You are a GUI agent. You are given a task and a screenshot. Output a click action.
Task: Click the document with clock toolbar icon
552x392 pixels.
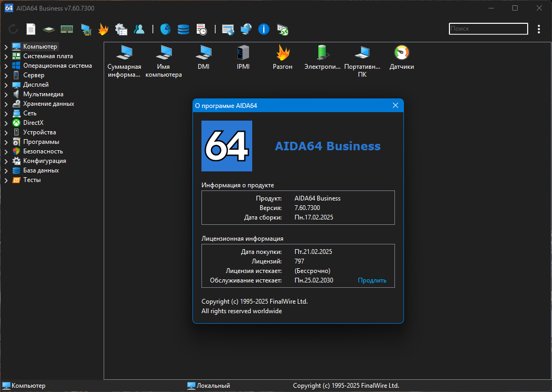(x=201, y=29)
